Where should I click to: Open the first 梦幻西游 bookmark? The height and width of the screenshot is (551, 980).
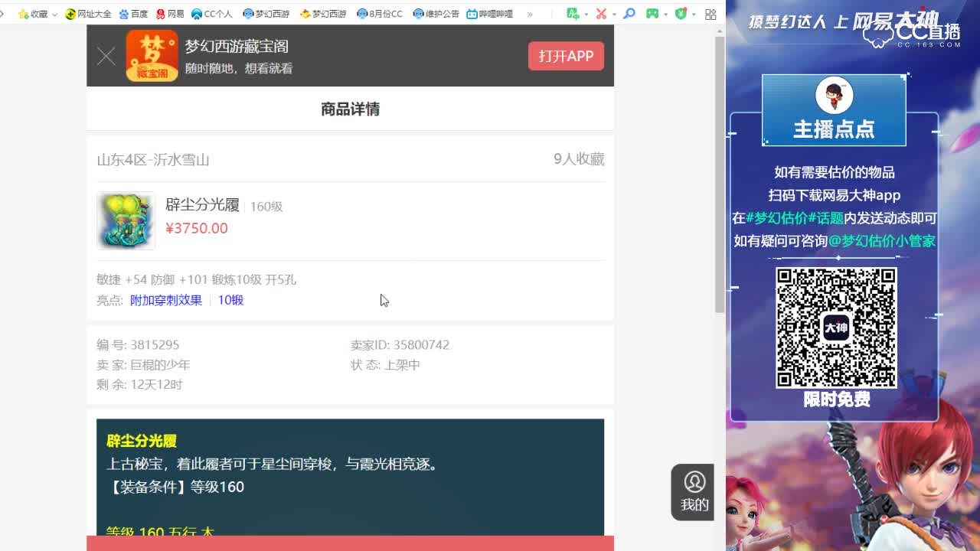point(266,14)
